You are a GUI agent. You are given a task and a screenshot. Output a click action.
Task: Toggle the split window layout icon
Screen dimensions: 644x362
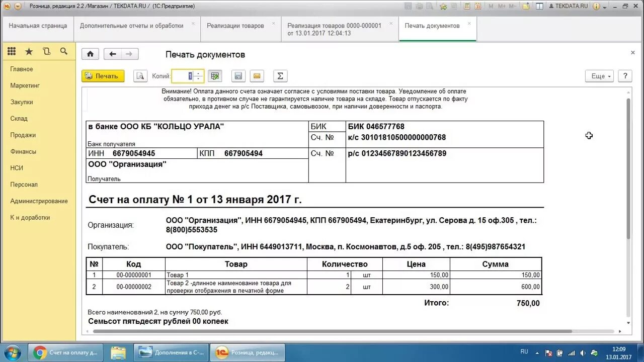coord(539,6)
